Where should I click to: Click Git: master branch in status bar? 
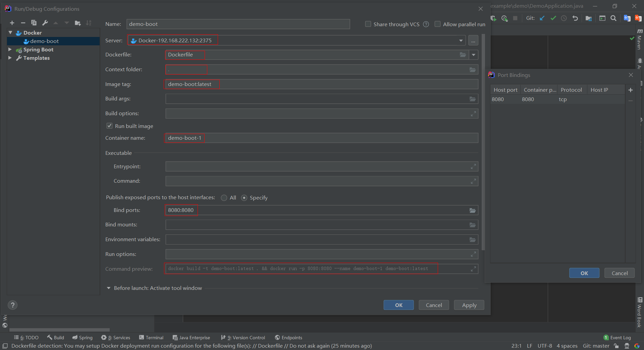click(x=596, y=346)
